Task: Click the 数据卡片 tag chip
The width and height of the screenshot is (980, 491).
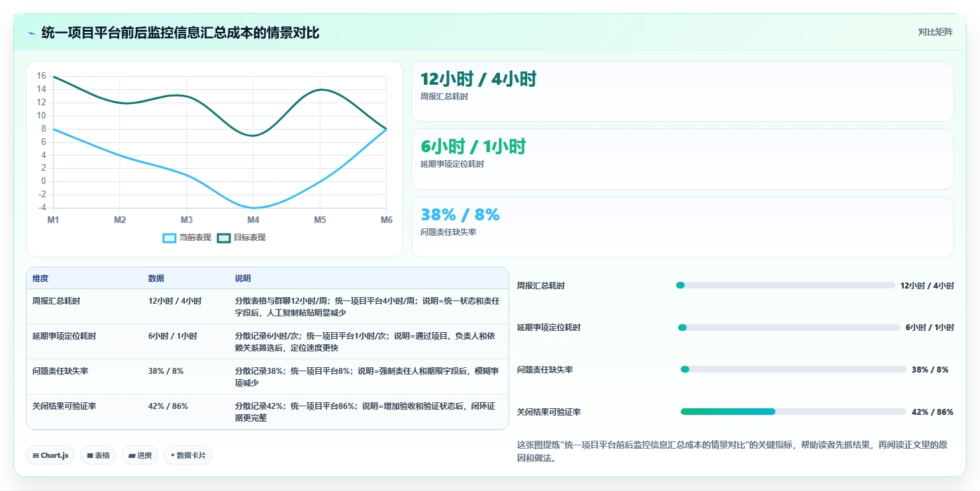Action: [188, 455]
